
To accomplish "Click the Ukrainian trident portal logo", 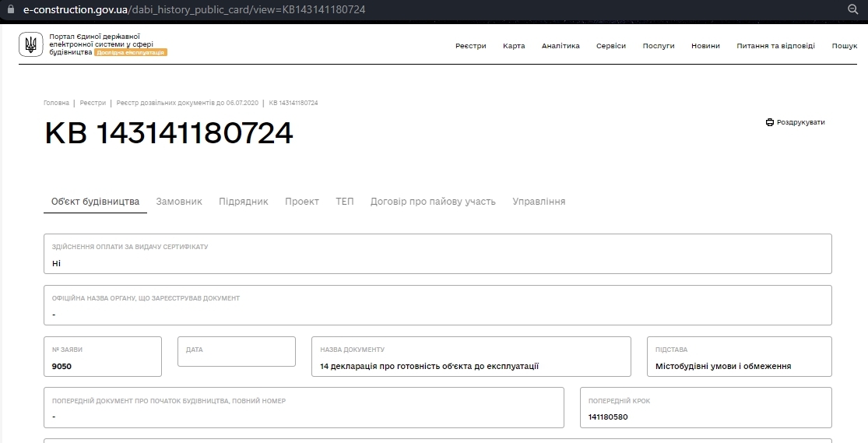I will click(x=31, y=44).
